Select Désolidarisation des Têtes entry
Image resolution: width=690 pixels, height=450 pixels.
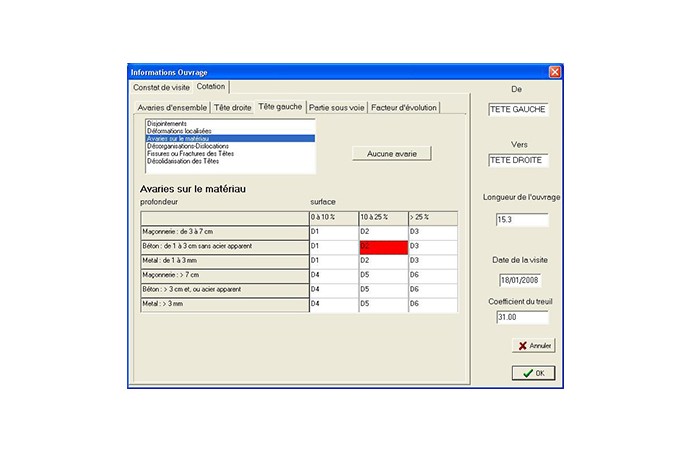click(182, 161)
